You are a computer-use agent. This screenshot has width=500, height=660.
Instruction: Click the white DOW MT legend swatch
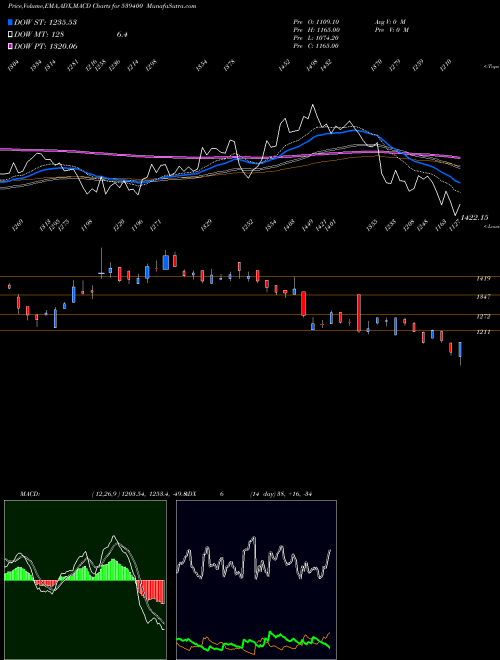[11, 35]
